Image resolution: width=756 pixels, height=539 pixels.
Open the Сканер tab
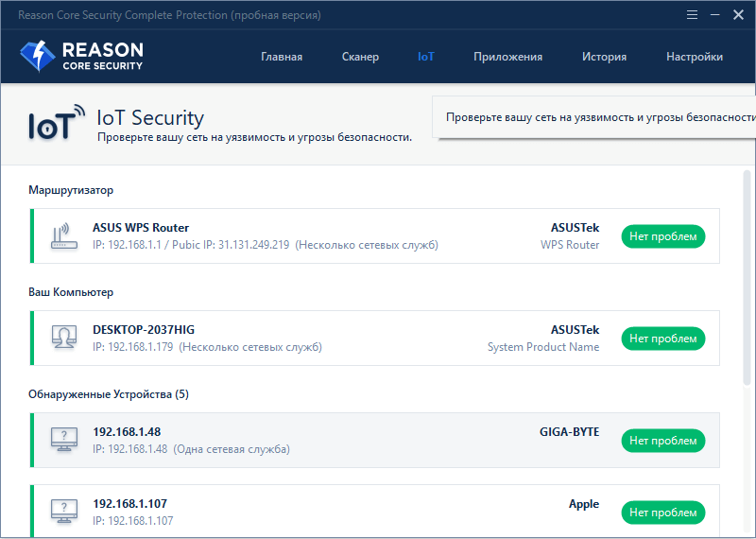[360, 57]
